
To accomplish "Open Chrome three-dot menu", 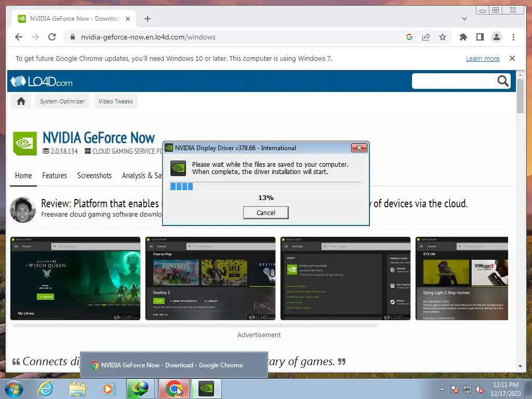I will pos(513,37).
